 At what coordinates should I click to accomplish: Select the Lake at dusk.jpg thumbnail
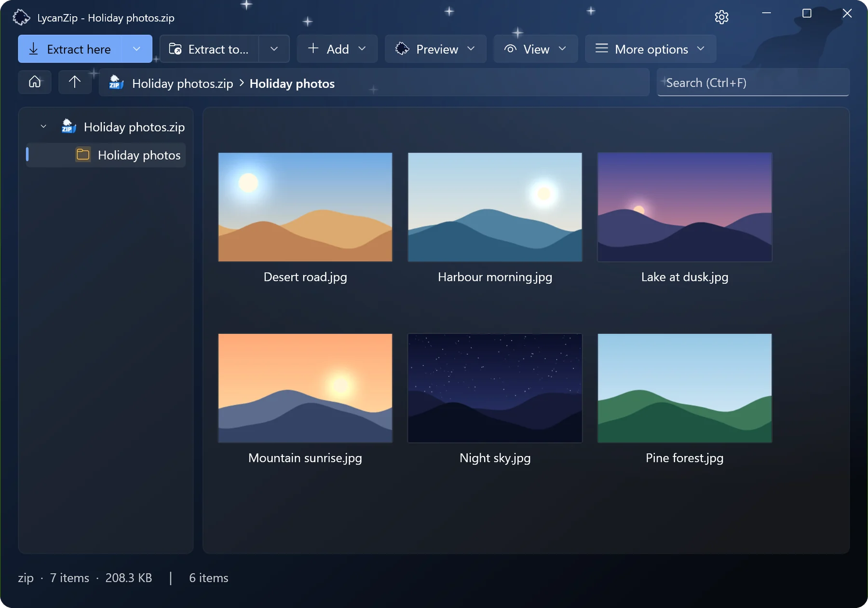[685, 207]
